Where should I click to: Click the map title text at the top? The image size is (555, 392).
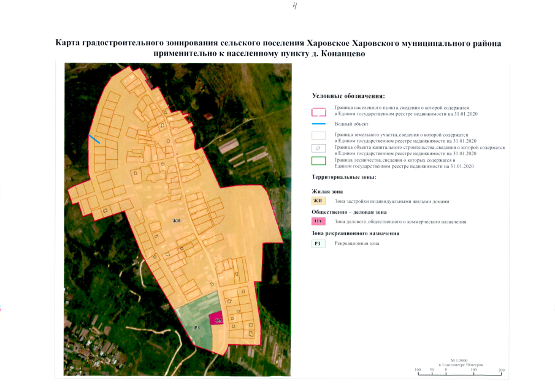click(277, 48)
